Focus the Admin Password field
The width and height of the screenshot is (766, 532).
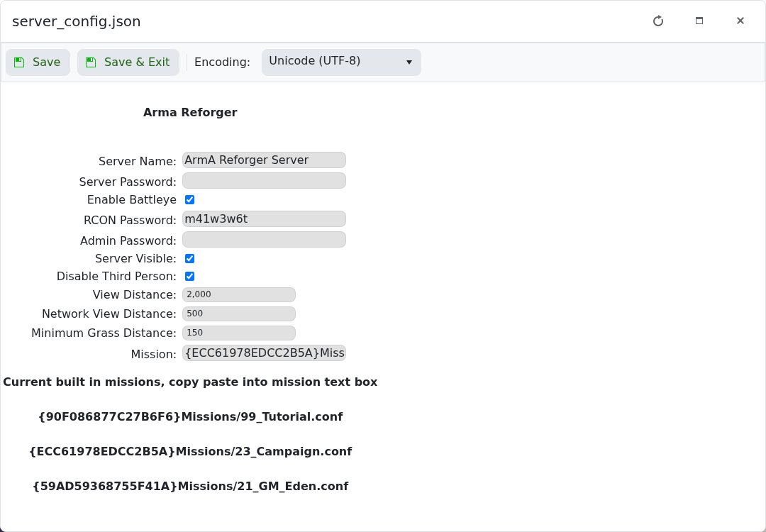point(265,239)
